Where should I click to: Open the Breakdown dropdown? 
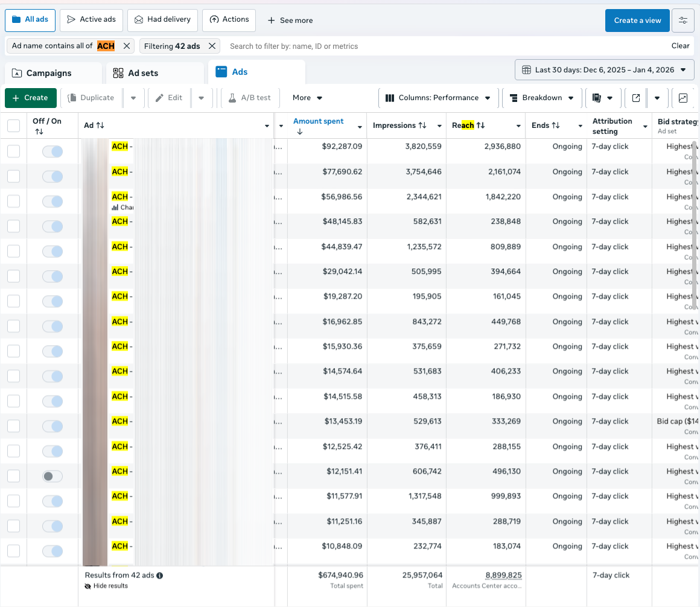541,98
